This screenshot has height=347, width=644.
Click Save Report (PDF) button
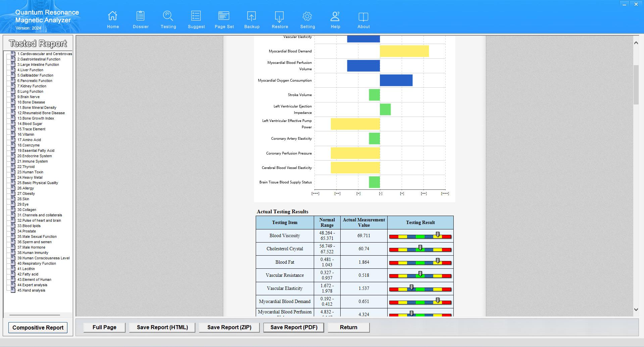pos(294,327)
